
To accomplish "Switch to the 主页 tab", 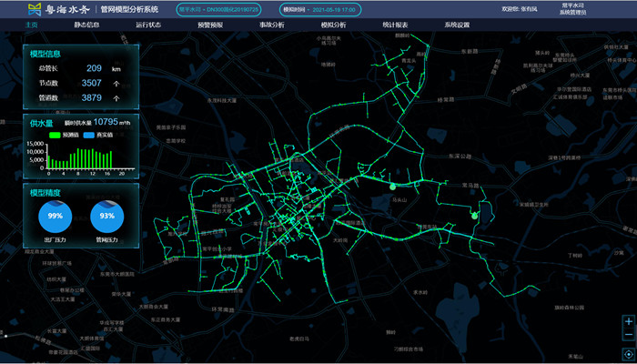I will coord(32,25).
